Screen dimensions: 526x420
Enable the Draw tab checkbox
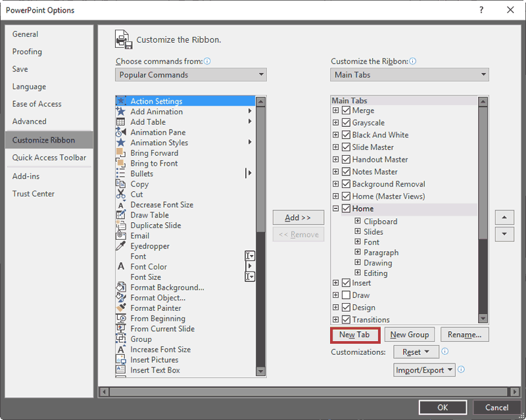(345, 294)
